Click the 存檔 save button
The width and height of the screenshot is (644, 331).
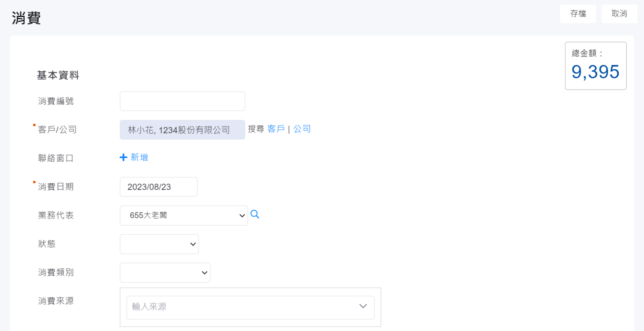click(578, 14)
